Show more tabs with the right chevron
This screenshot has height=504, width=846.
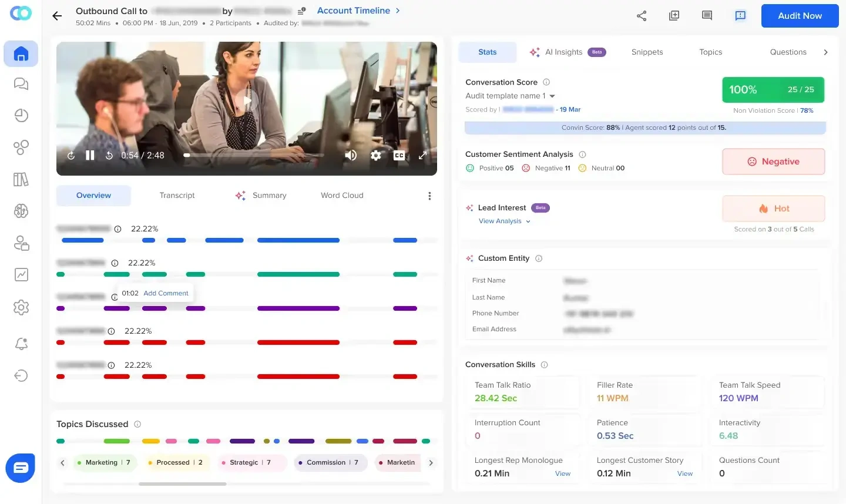click(x=825, y=52)
